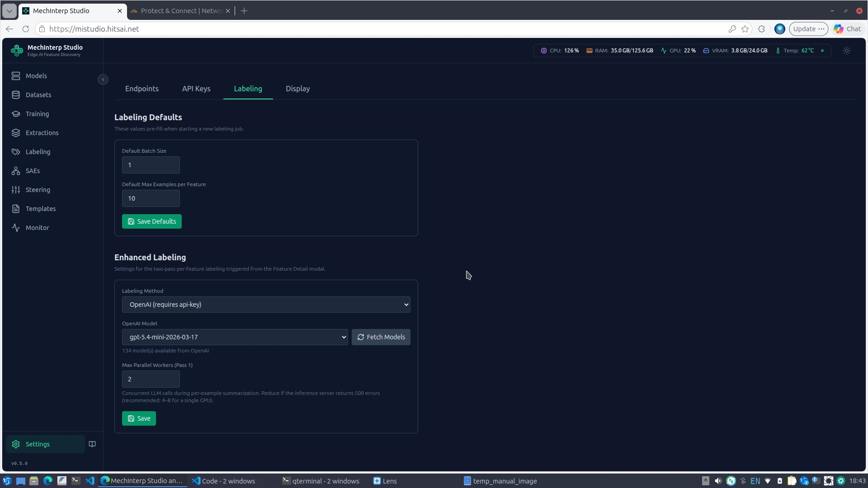
Task: Open the Models page in sidebar
Action: [36, 76]
